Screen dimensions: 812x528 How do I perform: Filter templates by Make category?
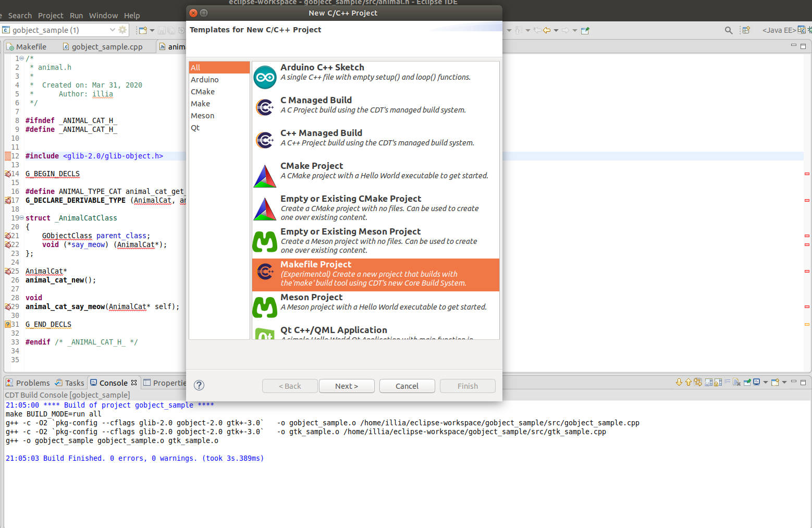[219, 103]
